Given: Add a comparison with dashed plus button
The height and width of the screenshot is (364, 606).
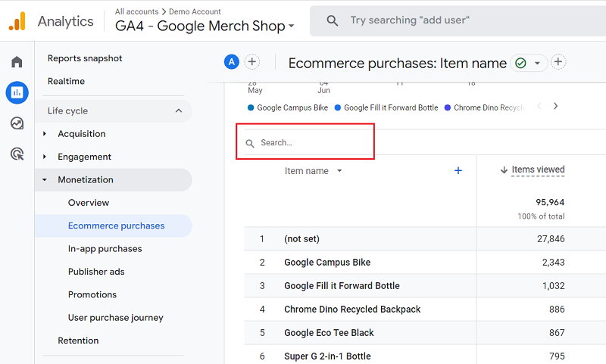Looking at the screenshot, I should [252, 62].
